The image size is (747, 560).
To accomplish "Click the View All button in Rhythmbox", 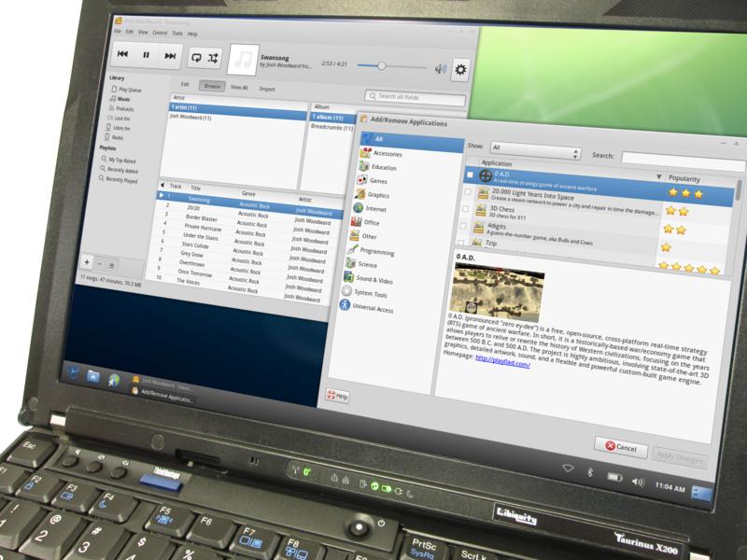I will [x=239, y=87].
